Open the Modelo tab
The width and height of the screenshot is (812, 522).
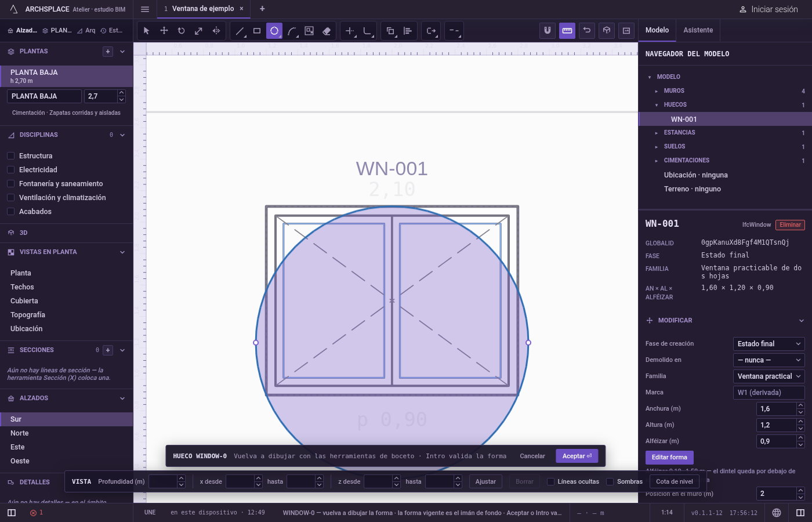click(657, 30)
